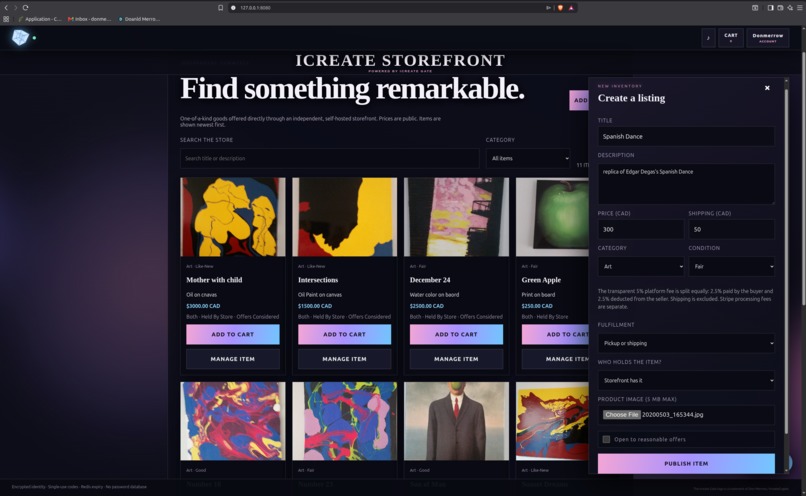Viewport: 806px width, 496px height.
Task: Manage item for Mother with child
Action: (232, 359)
